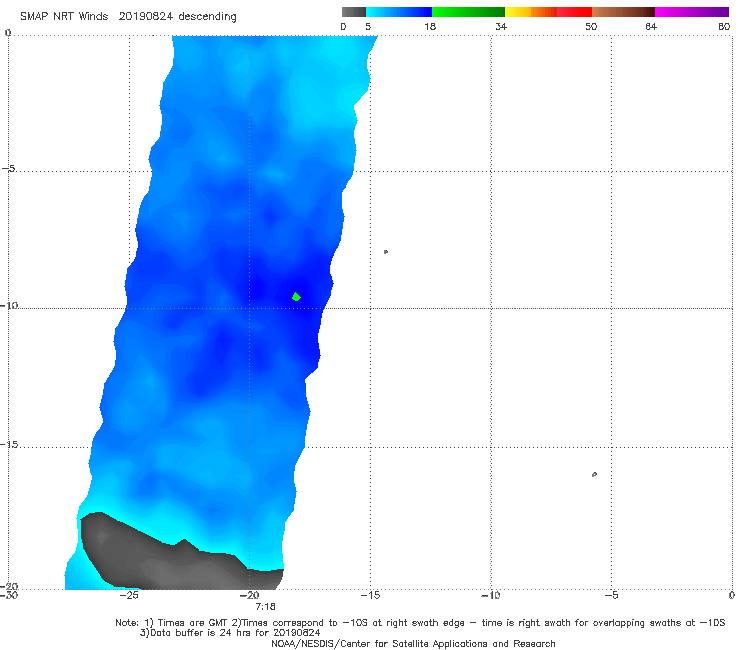Click the magenta segment of the color bar
The height and width of the screenshot is (650, 740).
692,12
